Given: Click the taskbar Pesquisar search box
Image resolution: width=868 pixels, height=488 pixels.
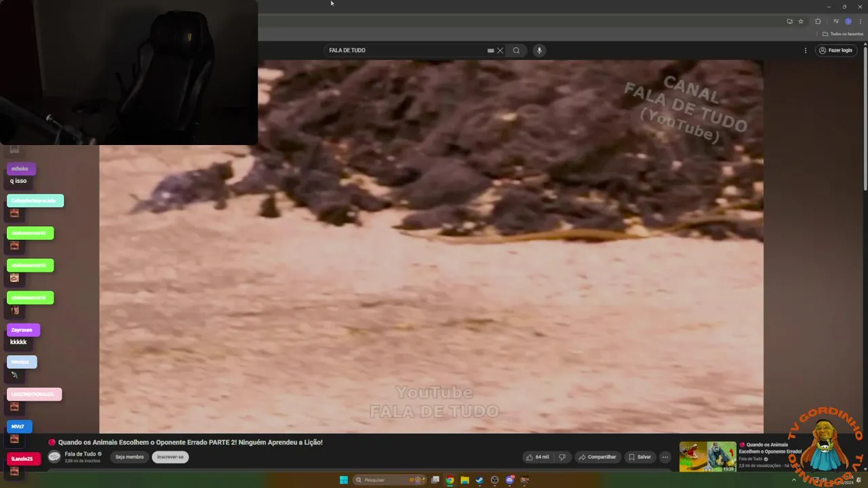Looking at the screenshot, I should coord(391,480).
